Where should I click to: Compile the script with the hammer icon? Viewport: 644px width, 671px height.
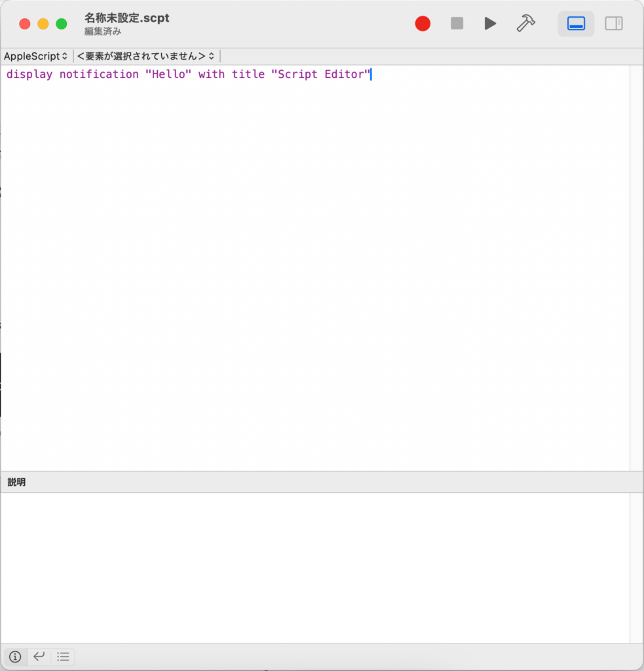[x=525, y=24]
